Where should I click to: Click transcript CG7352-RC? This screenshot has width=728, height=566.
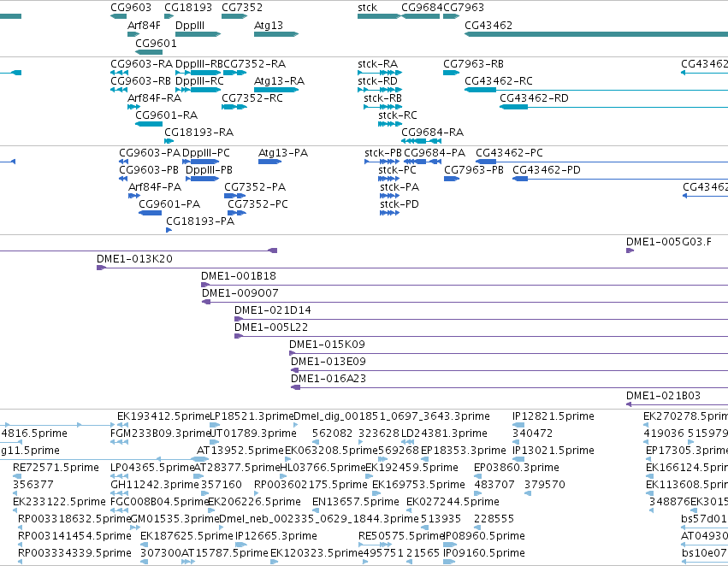pyautogui.click(x=234, y=107)
